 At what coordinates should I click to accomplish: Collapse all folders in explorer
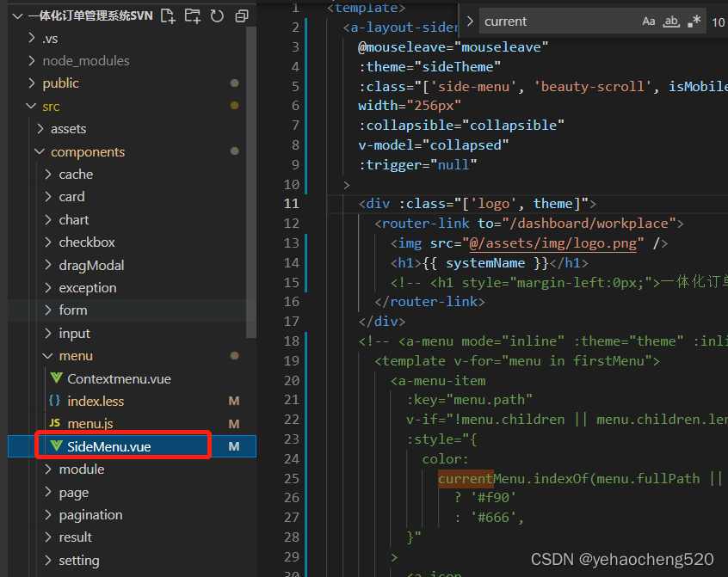click(x=242, y=15)
